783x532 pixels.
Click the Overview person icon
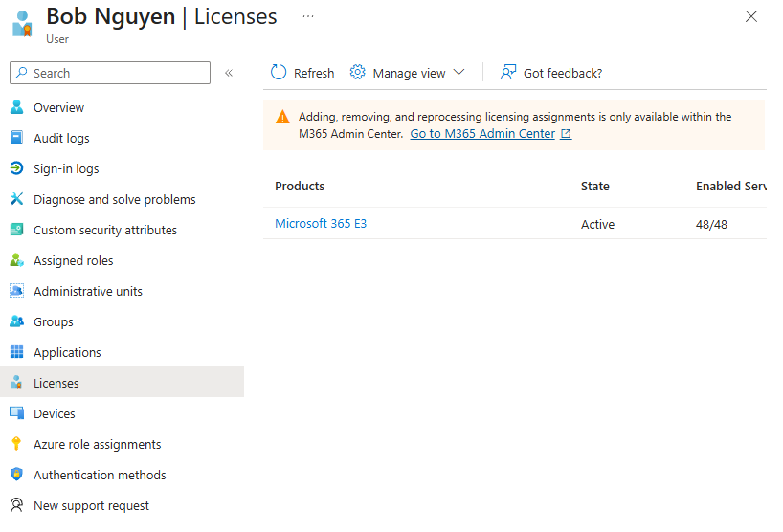16,107
